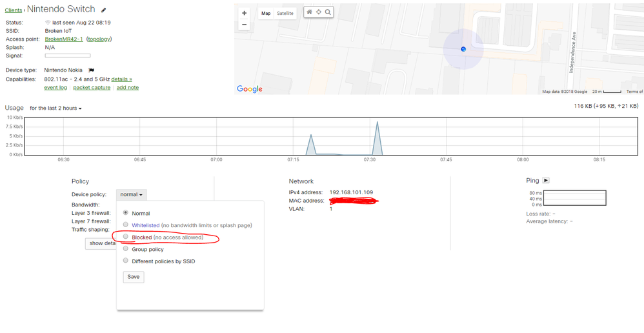Click the 07:15 usage spike on graph
644x333 pixels.
pyautogui.click(x=311, y=145)
